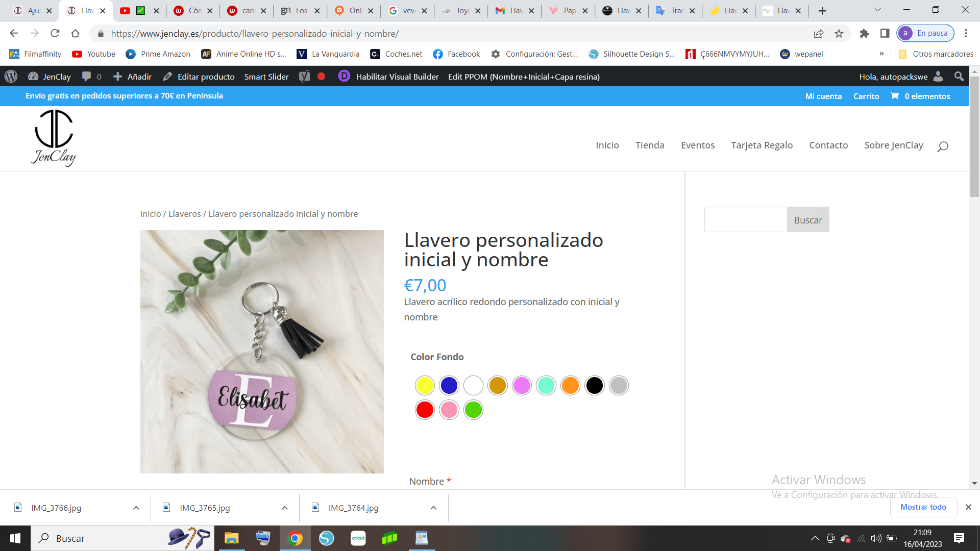The width and height of the screenshot is (980, 551).
Task: Select the dark blue background color
Action: click(x=449, y=386)
